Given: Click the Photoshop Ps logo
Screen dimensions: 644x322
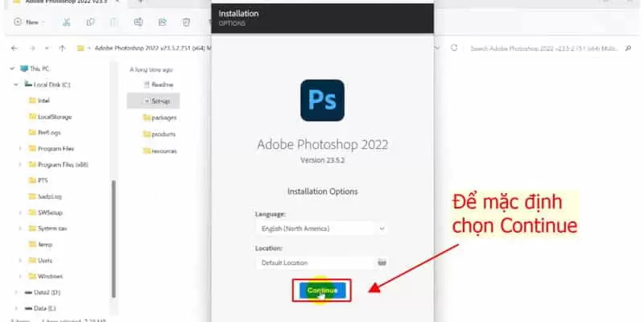Looking at the screenshot, I should coord(323,100).
